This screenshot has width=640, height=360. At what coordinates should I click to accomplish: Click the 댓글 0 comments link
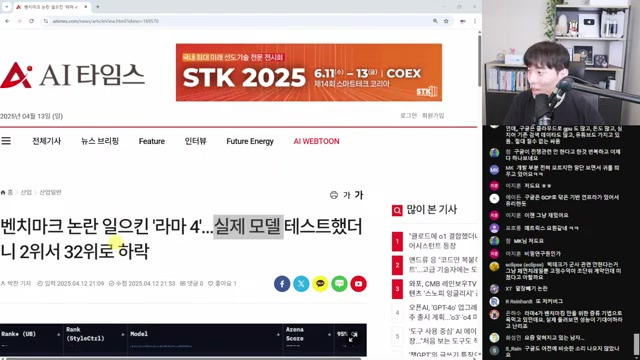point(191,283)
